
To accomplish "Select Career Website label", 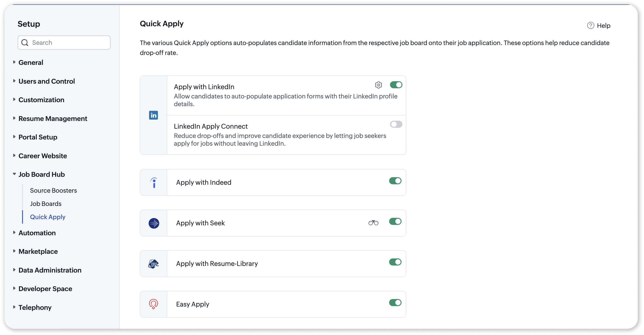I will click(x=42, y=156).
